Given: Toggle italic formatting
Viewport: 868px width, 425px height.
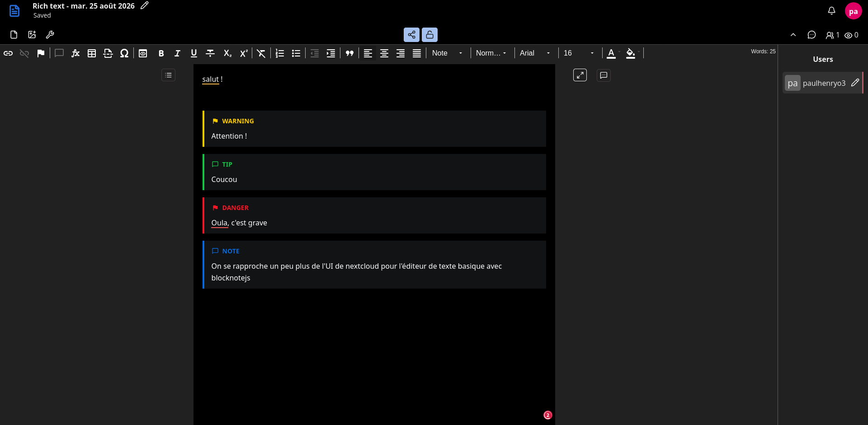Looking at the screenshot, I should click(x=178, y=53).
